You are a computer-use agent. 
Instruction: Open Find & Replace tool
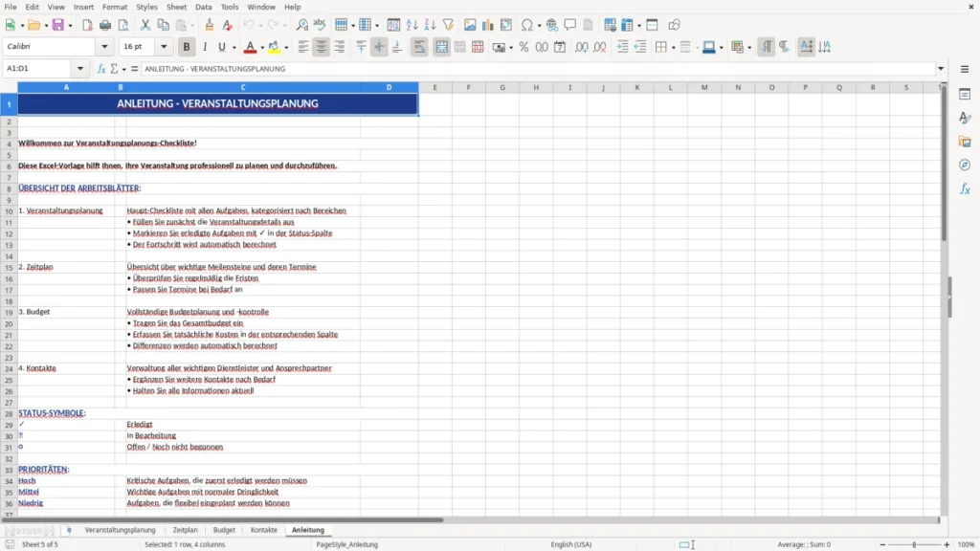pyautogui.click(x=301, y=25)
